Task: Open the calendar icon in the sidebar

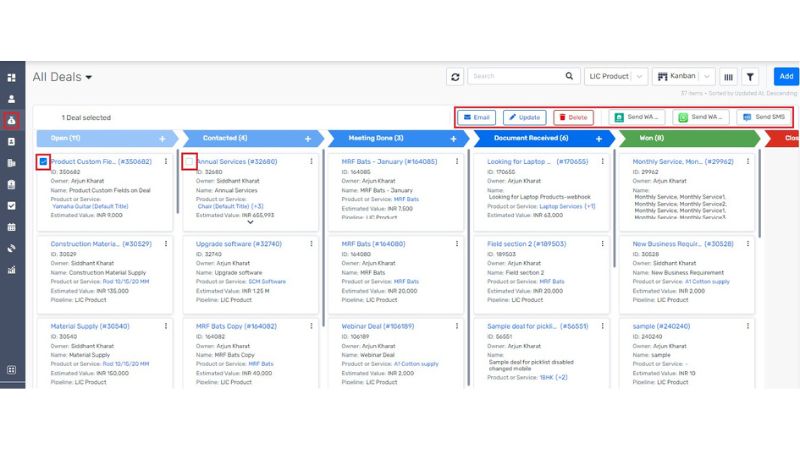Action: coord(11,227)
